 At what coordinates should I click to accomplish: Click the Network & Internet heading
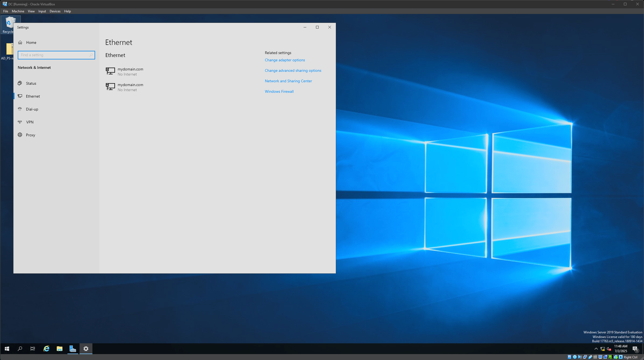coord(34,67)
